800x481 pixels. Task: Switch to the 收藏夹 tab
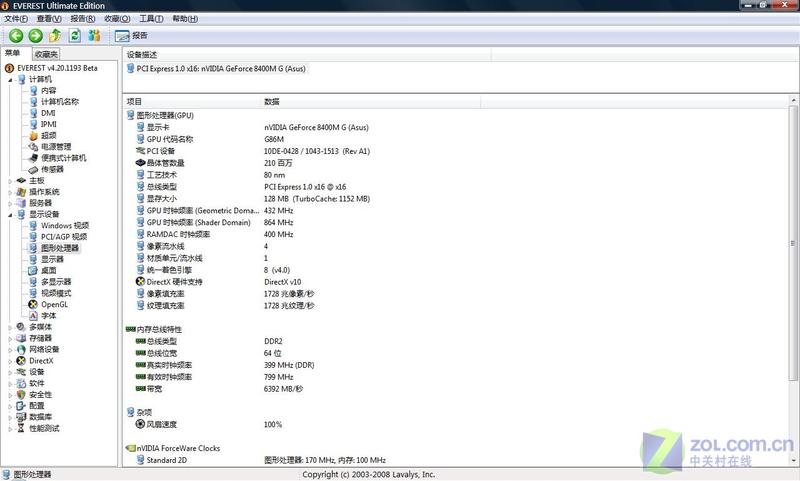46,54
